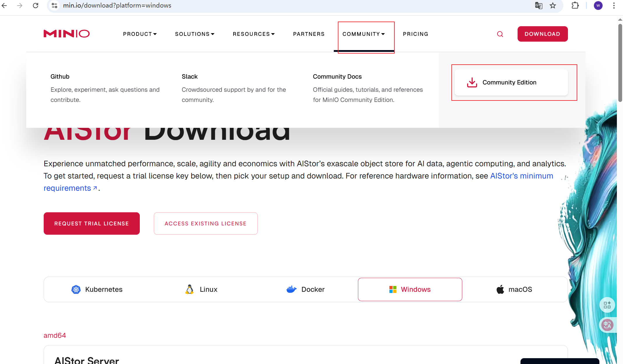Click the floating grid-plus widget icon

pos(607,305)
